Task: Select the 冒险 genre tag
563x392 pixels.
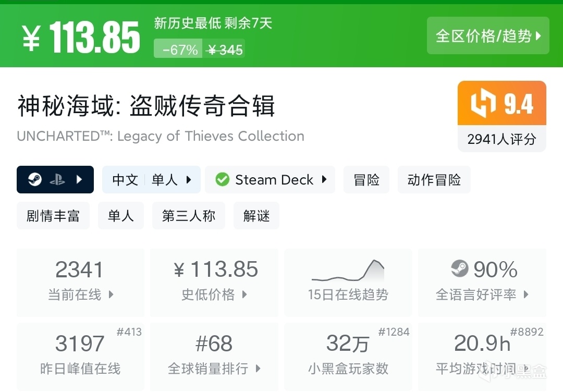Action: 366,180
